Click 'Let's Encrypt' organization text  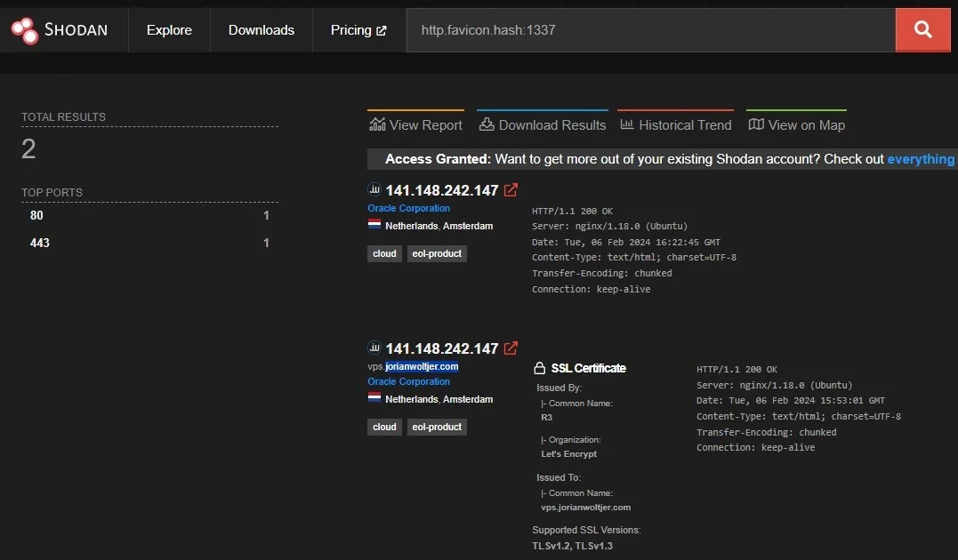(x=568, y=453)
